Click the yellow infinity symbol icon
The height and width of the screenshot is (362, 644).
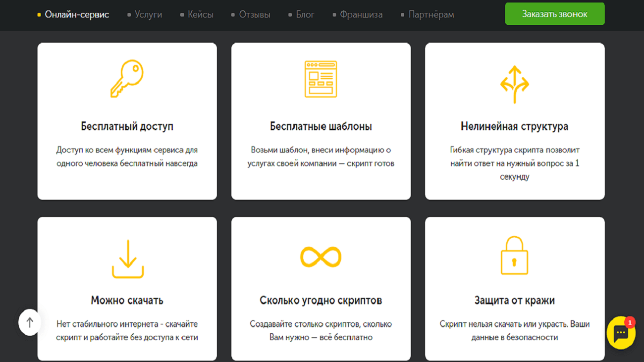[x=321, y=257]
